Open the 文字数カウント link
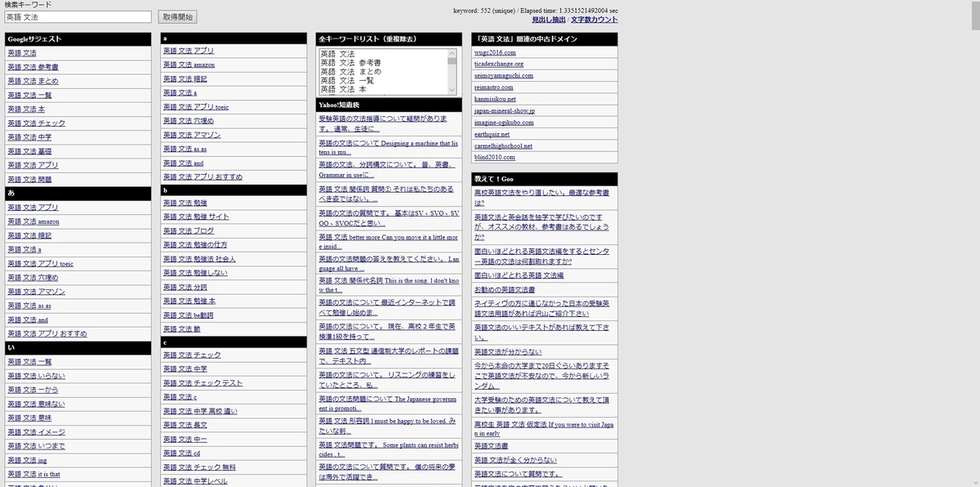This screenshot has width=980, height=487. pos(595,20)
